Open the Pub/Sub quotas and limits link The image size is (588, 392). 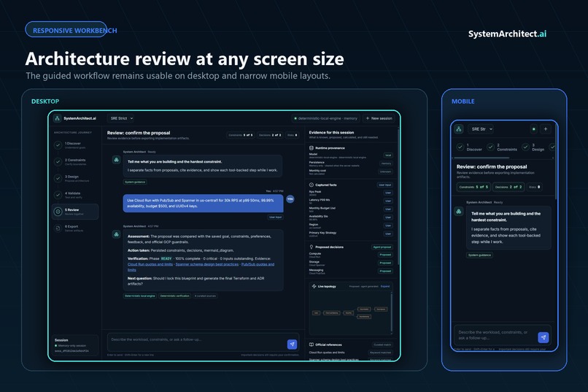258,264
